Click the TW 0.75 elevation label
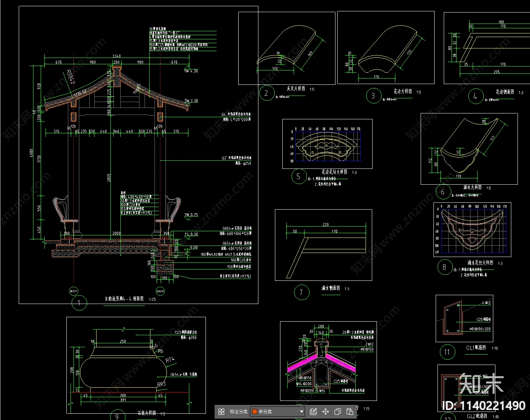Screen dimensions: 530x420 click(191, 215)
